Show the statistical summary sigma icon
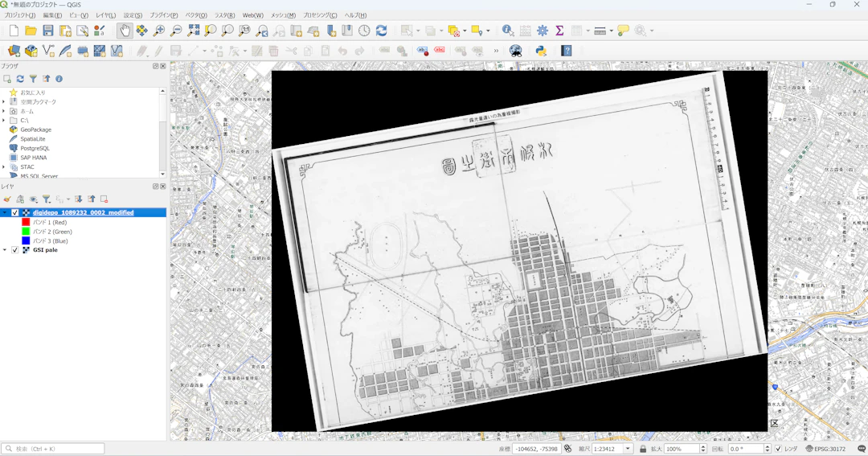Viewport: 868px width, 456px height. pyautogui.click(x=559, y=31)
